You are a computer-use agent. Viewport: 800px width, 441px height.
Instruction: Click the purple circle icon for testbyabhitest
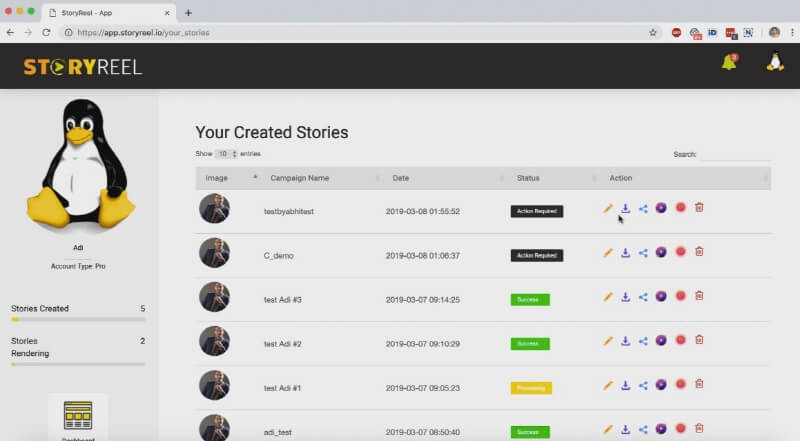tap(661, 208)
